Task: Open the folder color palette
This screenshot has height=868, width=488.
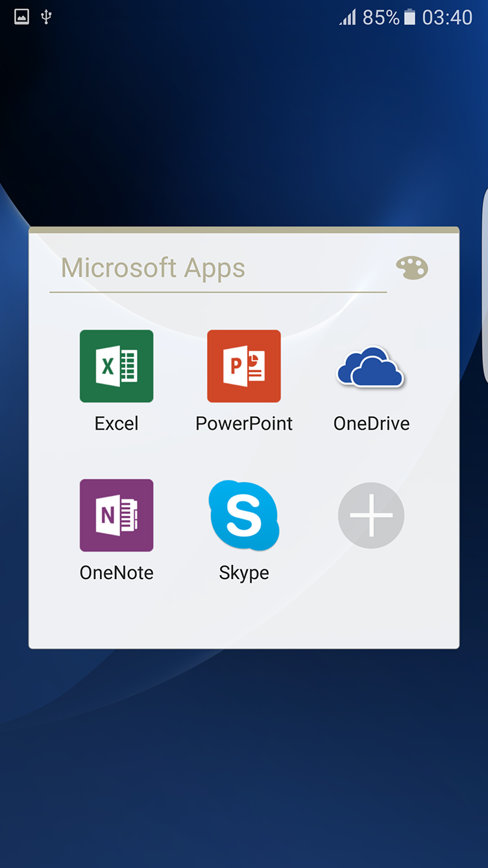Action: tap(412, 267)
